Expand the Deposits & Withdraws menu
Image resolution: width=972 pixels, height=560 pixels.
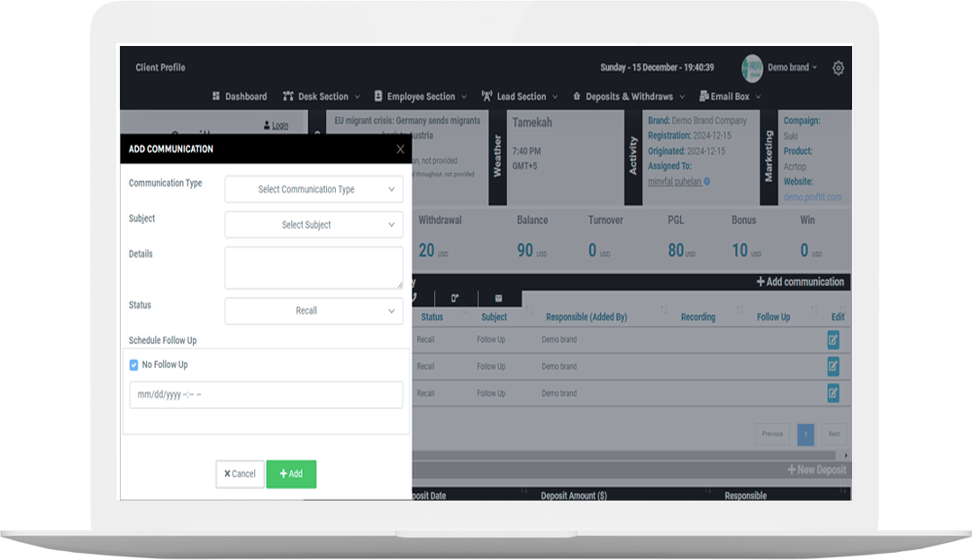tap(628, 96)
